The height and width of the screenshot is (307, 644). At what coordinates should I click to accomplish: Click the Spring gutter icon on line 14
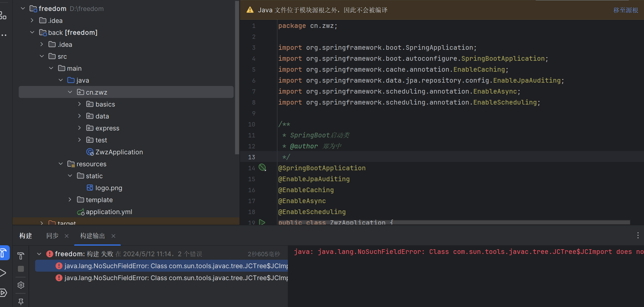click(x=262, y=168)
